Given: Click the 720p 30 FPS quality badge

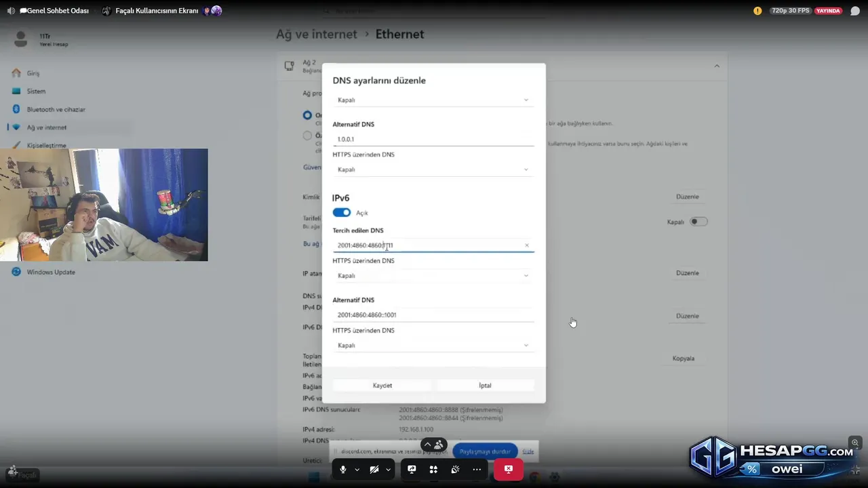Looking at the screenshot, I should (790, 11).
